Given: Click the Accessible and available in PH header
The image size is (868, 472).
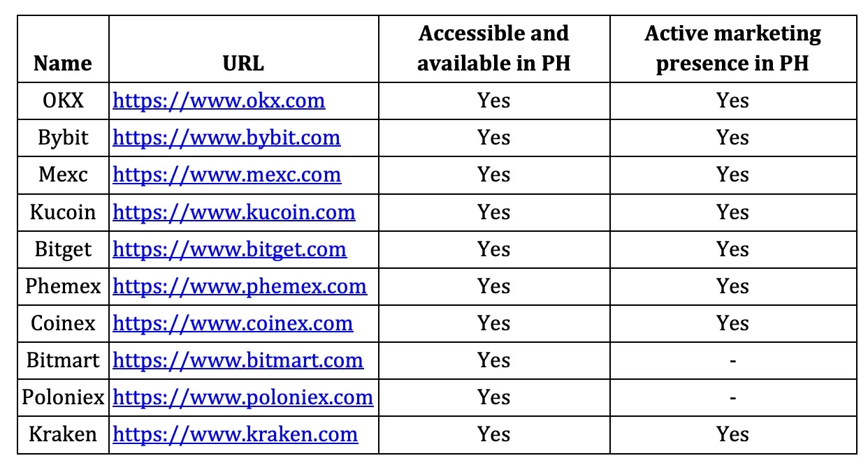Looking at the screenshot, I should [x=494, y=49].
